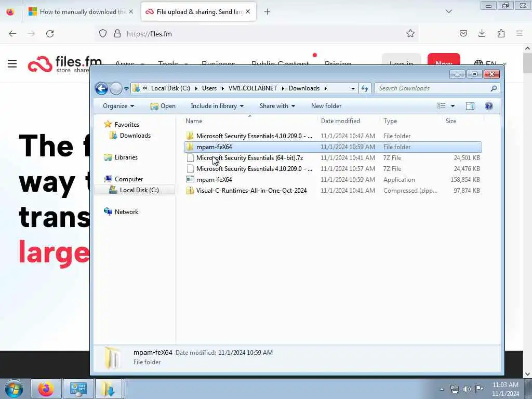532x399 pixels.
Task: Click the site padlock icon in URL bar
Action: [117, 34]
